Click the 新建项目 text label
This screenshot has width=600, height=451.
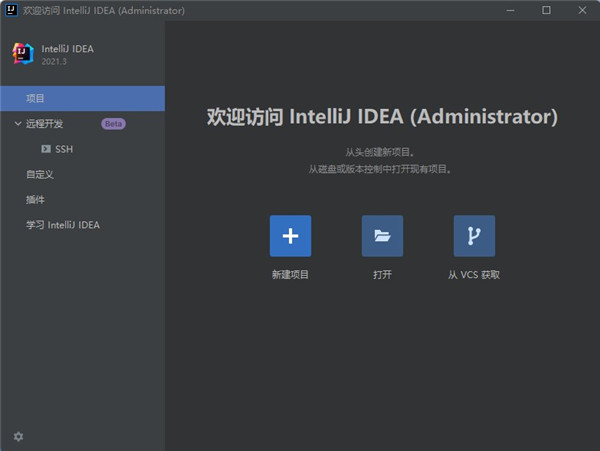click(290, 274)
